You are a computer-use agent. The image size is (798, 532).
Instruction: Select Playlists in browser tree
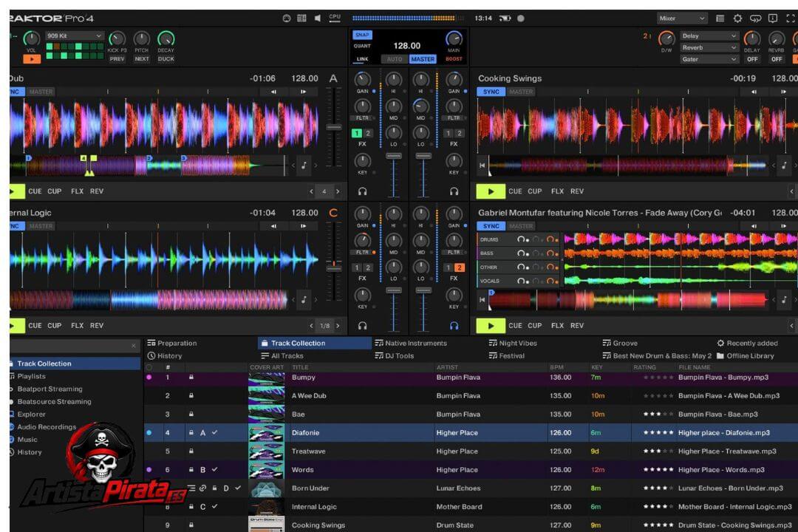click(32, 376)
